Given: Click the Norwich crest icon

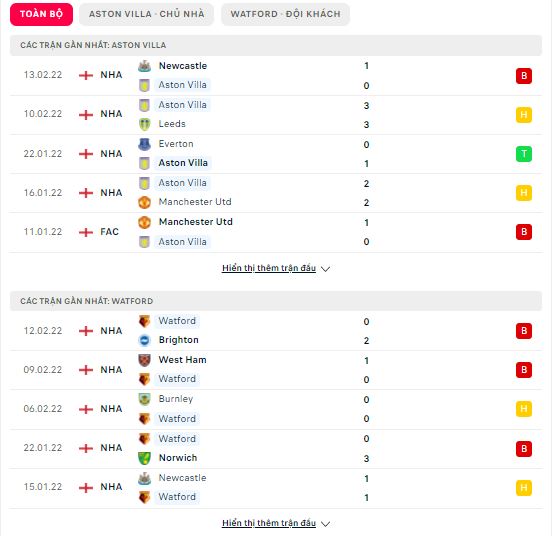Looking at the screenshot, I should [x=144, y=458].
